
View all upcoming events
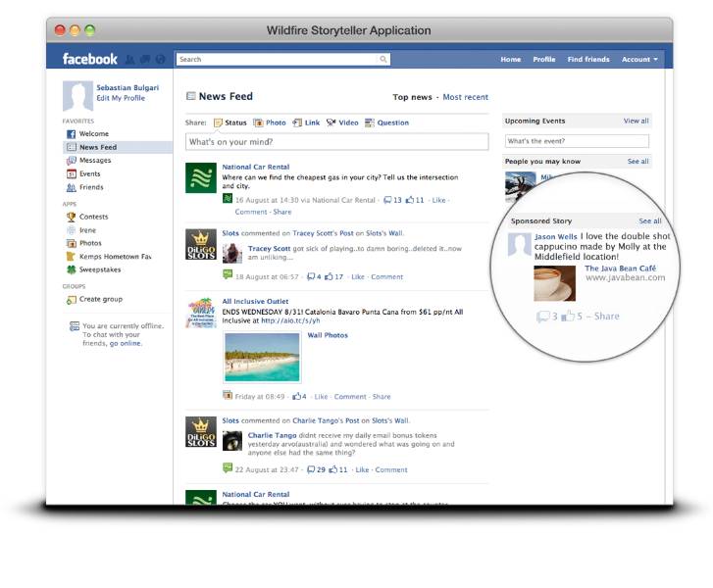636,122
